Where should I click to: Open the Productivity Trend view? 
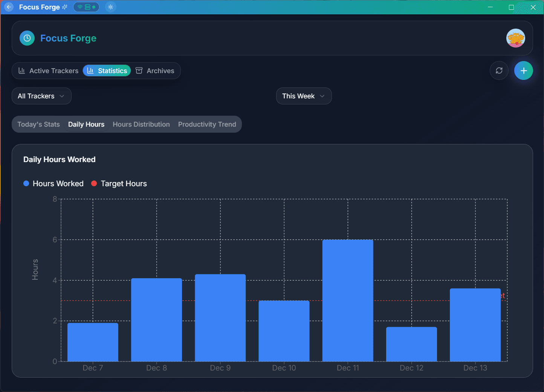[207, 124]
